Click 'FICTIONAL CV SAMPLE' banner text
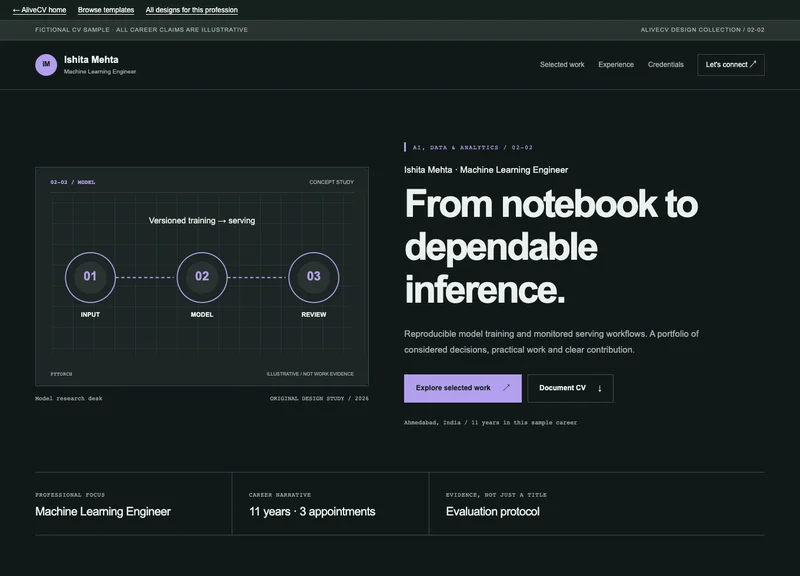 141,30
